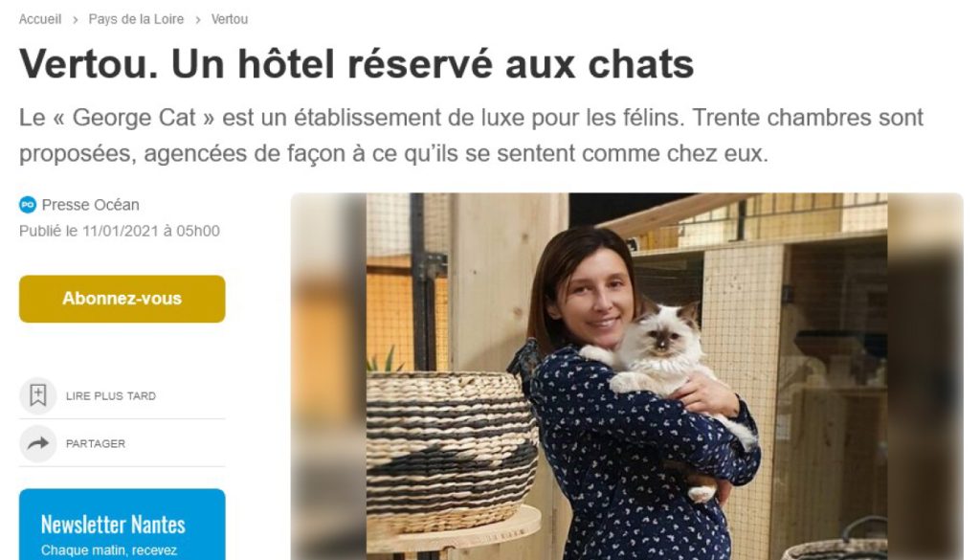This screenshot has height=560, width=980.
Task: Click the chevron before Vertou breadcrumb
Action: (x=197, y=20)
